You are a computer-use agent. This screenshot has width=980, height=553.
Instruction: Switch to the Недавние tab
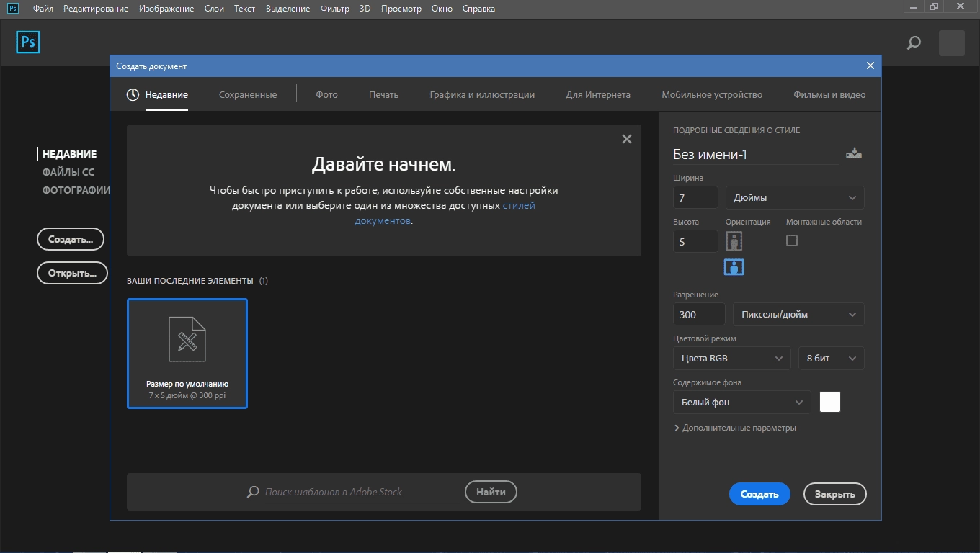[166, 94]
